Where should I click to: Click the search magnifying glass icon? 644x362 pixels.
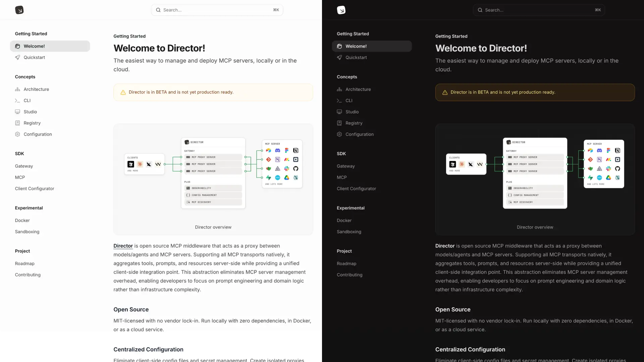pos(158,10)
